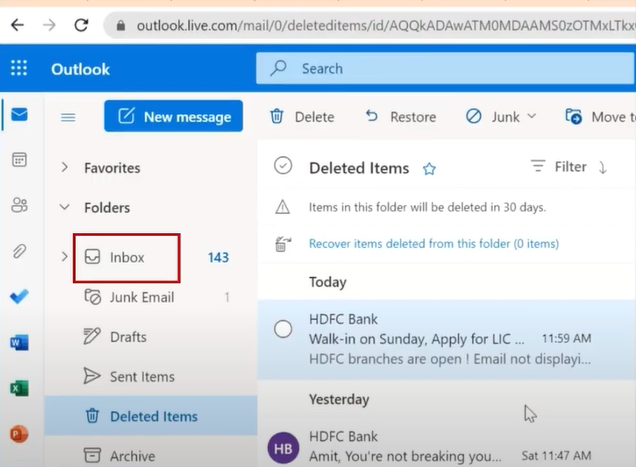Open the Filter menu
636x467 pixels.
(558, 167)
